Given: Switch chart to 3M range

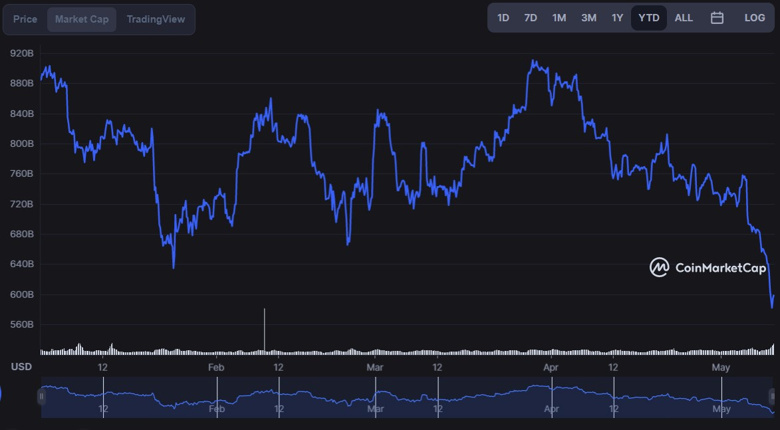Looking at the screenshot, I should pos(589,18).
